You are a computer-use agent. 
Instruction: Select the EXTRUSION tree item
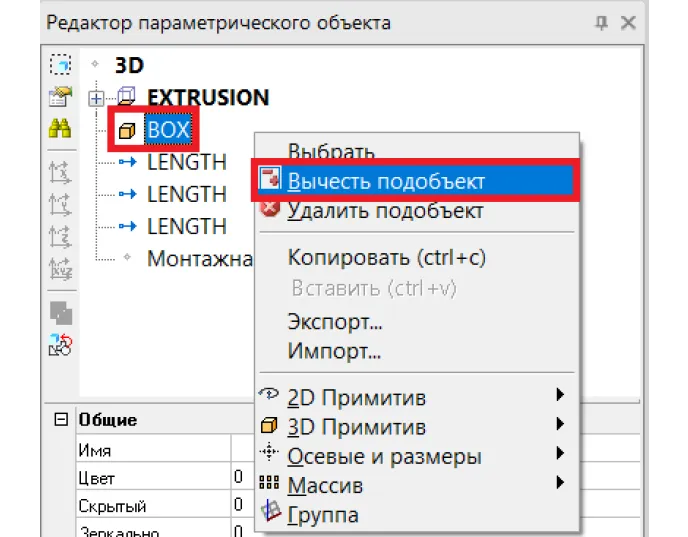[x=208, y=97]
